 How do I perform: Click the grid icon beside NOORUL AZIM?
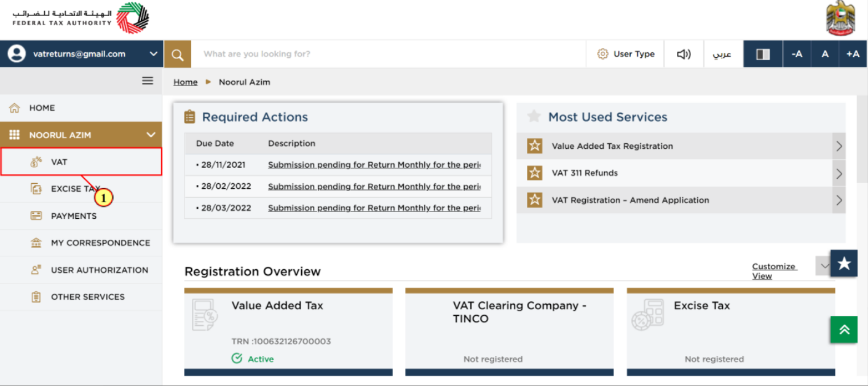[x=14, y=135]
